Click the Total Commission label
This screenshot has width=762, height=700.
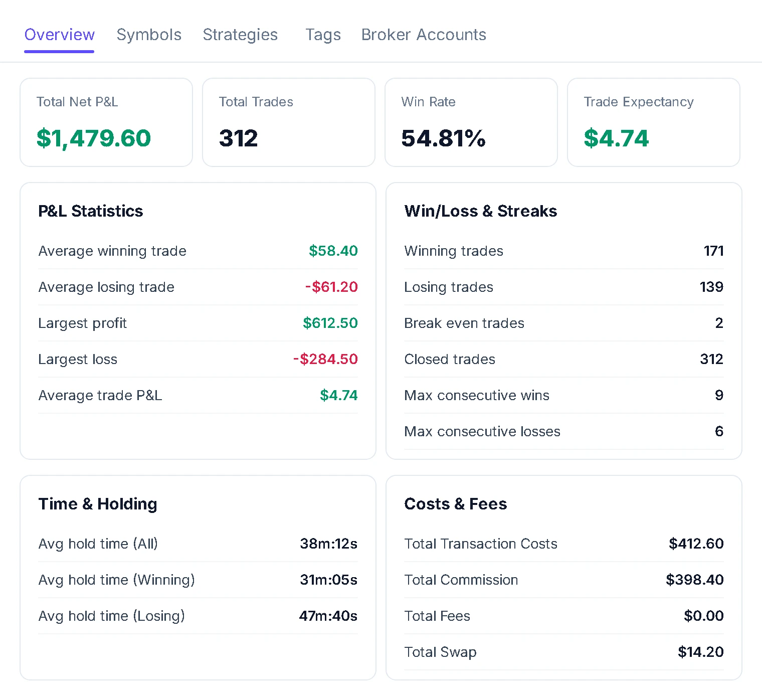coord(461,580)
